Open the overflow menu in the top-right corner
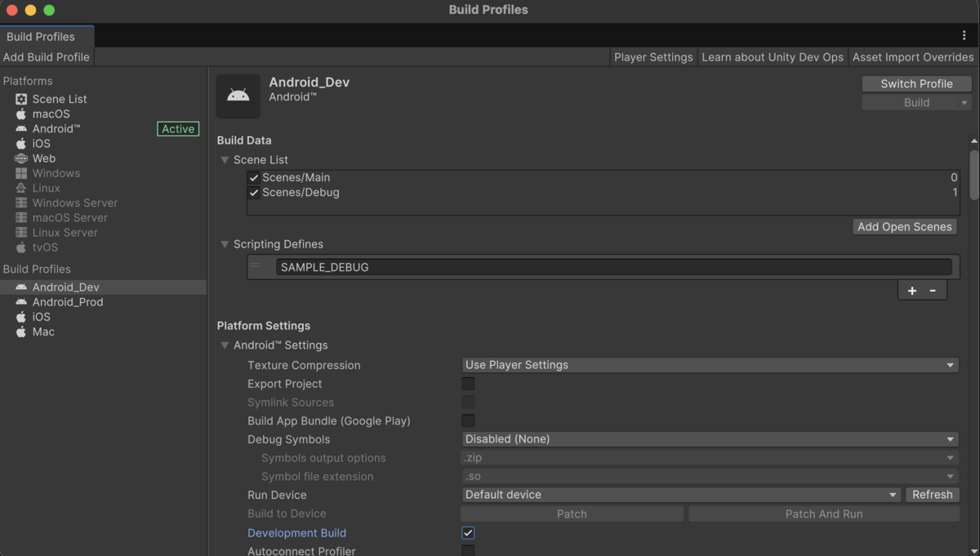The height and width of the screenshot is (556, 980). click(965, 36)
